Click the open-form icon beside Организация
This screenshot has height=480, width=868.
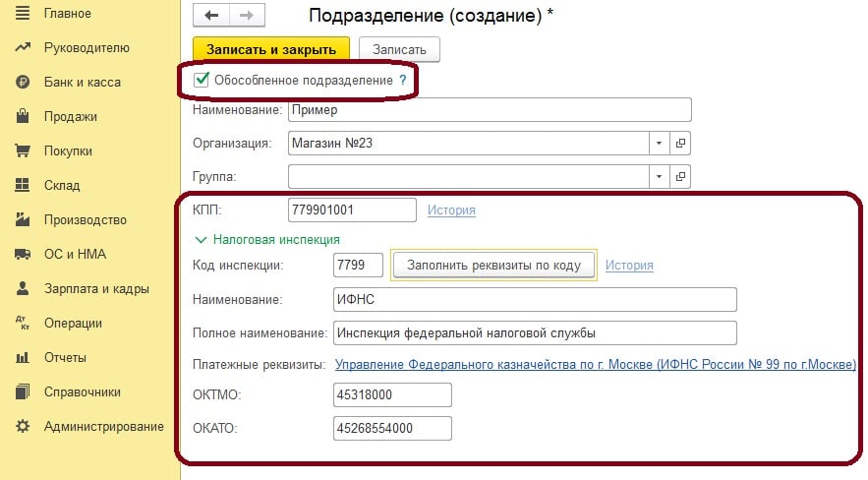pos(680,144)
